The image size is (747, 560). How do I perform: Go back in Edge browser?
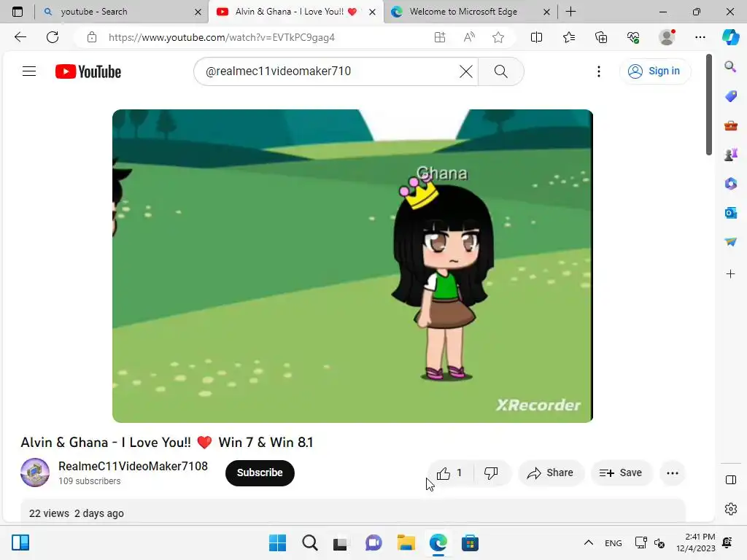pyautogui.click(x=20, y=37)
